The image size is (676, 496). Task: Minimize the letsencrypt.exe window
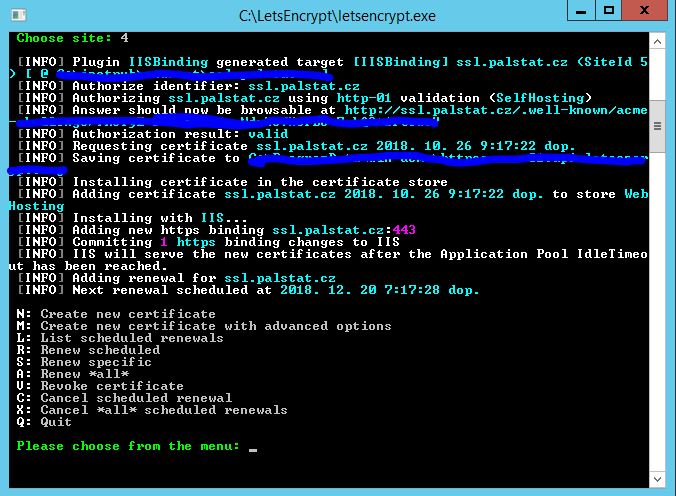coord(581,10)
